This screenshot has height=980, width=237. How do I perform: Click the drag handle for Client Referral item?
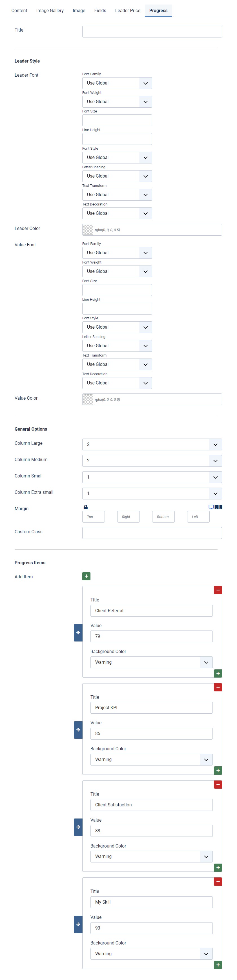[78, 632]
